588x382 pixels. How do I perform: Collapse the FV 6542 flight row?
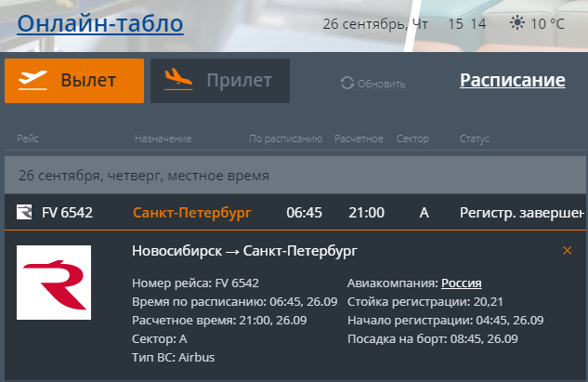coord(295,213)
